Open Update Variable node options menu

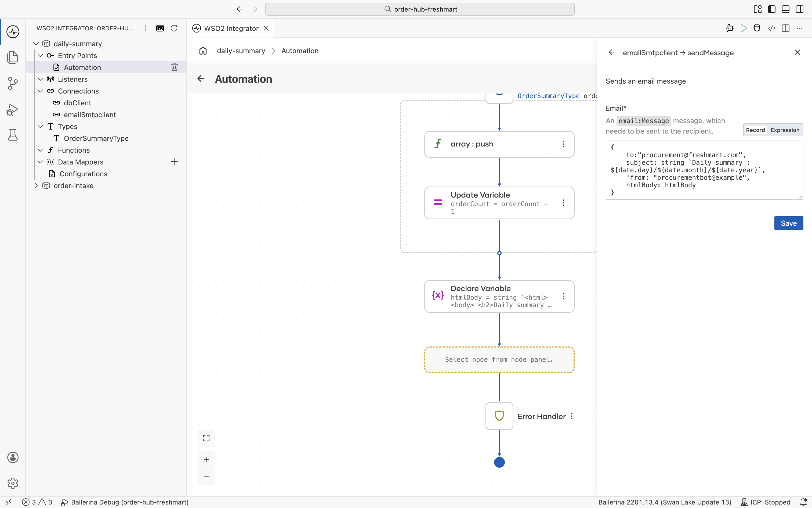(563, 203)
